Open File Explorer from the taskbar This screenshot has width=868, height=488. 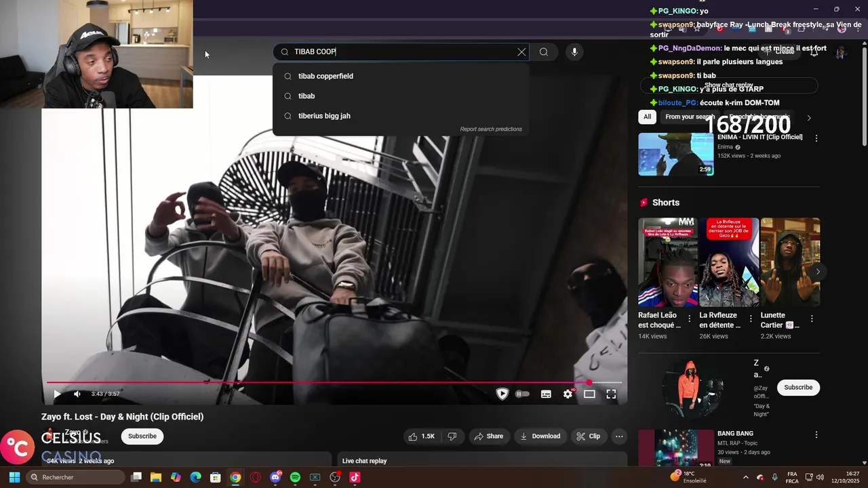click(156, 477)
